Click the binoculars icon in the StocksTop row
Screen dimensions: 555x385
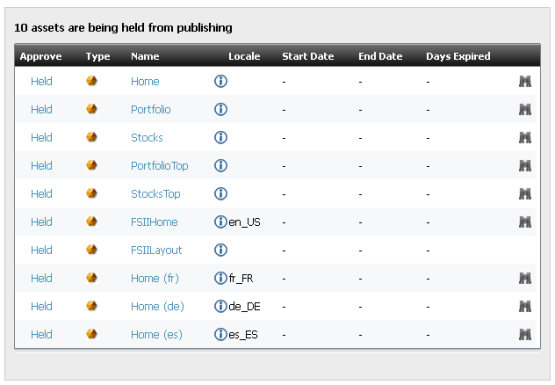pyautogui.click(x=525, y=194)
